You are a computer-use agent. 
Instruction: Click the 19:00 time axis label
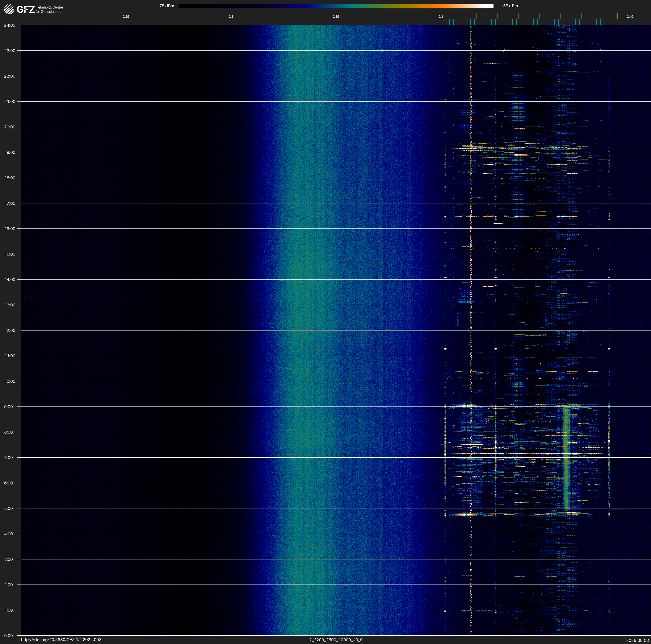click(x=10, y=152)
